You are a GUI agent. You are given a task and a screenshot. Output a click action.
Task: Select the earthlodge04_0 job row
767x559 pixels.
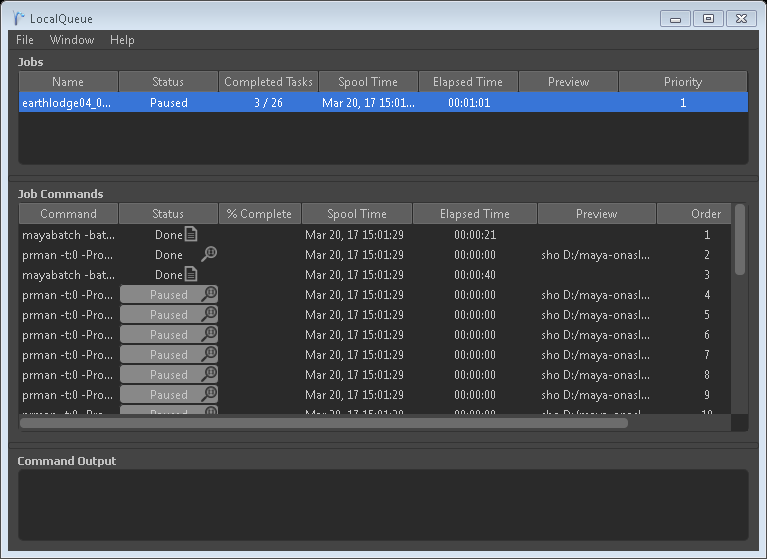67,102
